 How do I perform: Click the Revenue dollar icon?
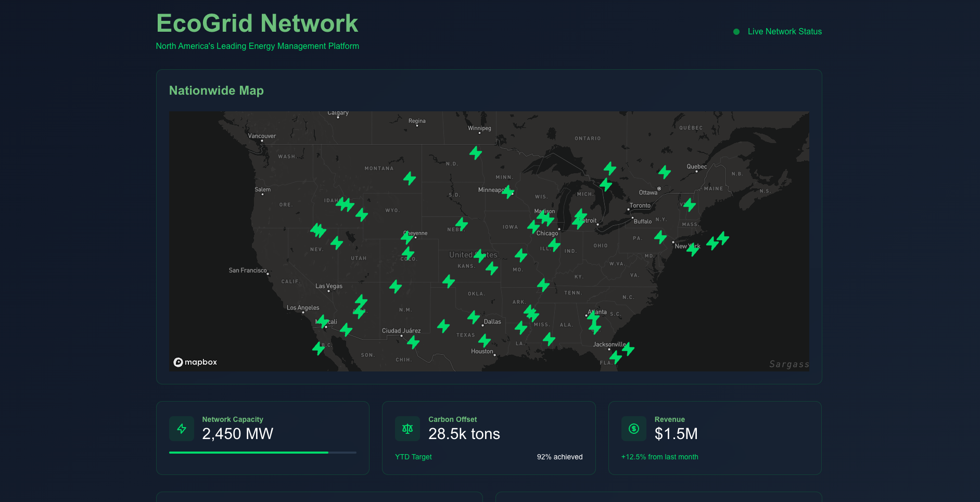tap(633, 429)
